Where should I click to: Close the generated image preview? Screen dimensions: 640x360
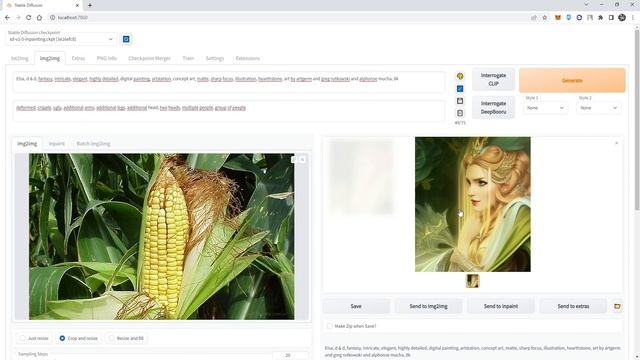pyautogui.click(x=616, y=143)
